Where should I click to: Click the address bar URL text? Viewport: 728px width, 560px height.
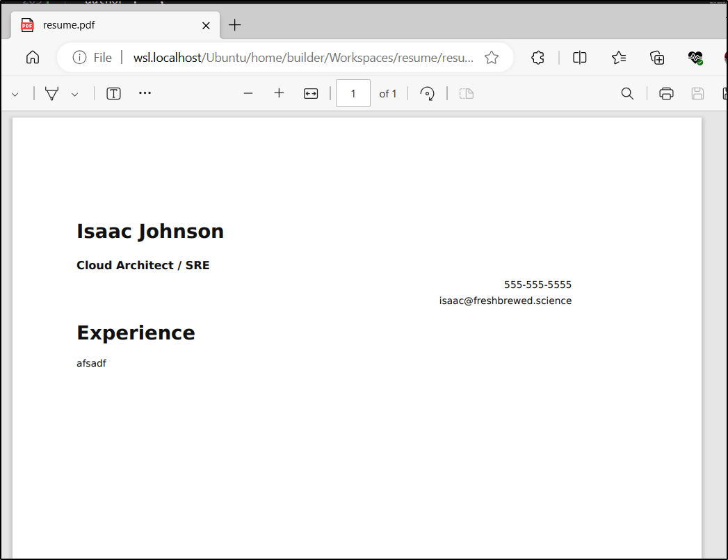[x=303, y=58]
